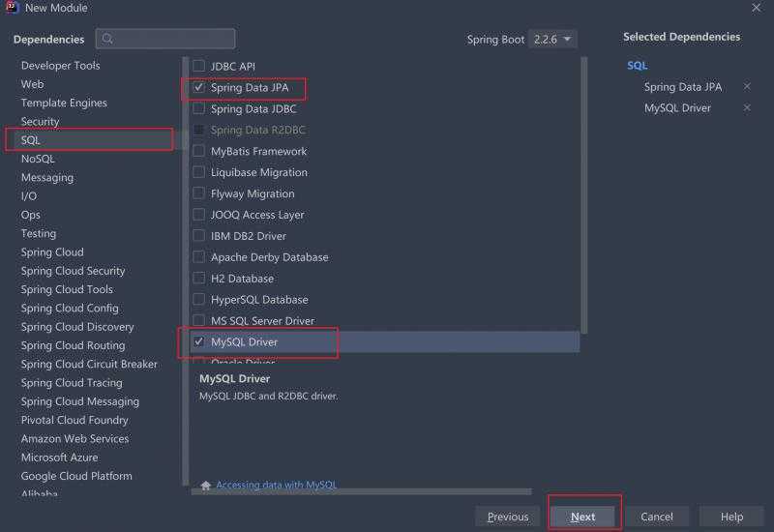This screenshot has height=532, width=774.
Task: Click the dependency list vertical scrollbar
Action: click(584, 195)
